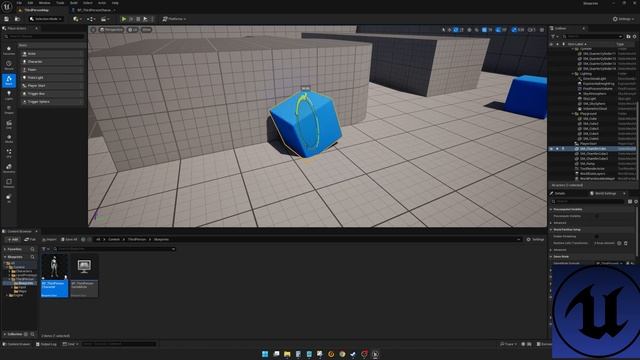Click the Add button in Content Browser
The image size is (640, 360).
coord(13,240)
